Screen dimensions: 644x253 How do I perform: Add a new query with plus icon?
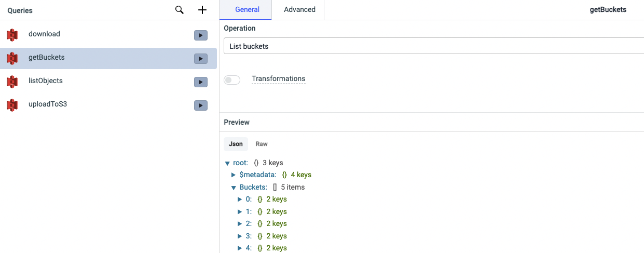202,10
